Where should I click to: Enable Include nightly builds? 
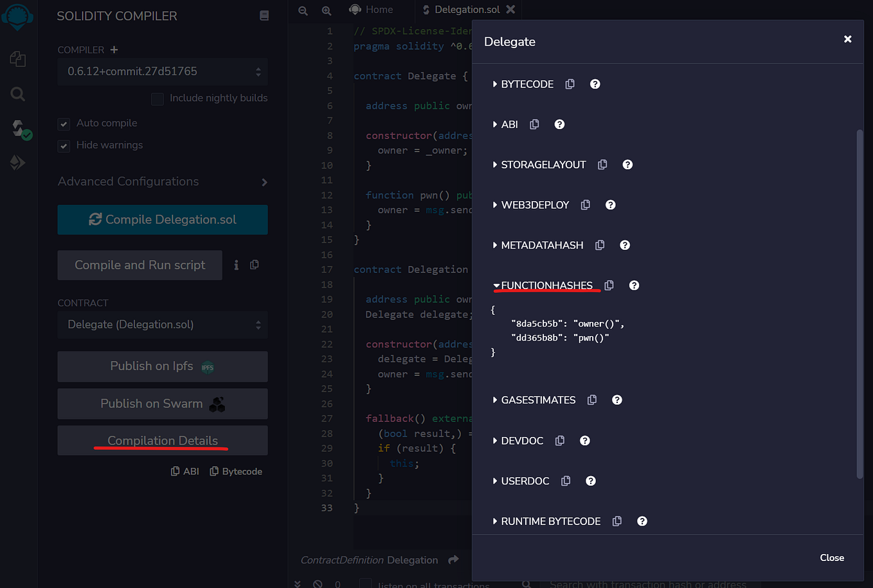pyautogui.click(x=157, y=99)
